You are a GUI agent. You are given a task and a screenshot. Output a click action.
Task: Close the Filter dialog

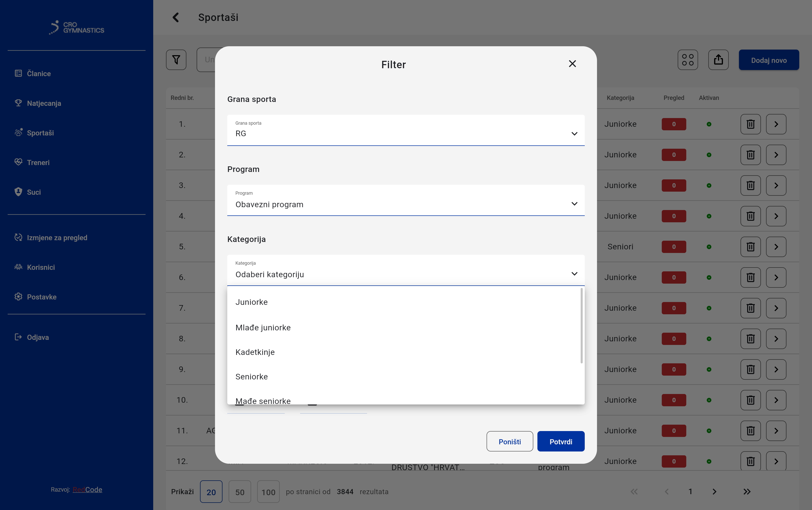coord(572,64)
